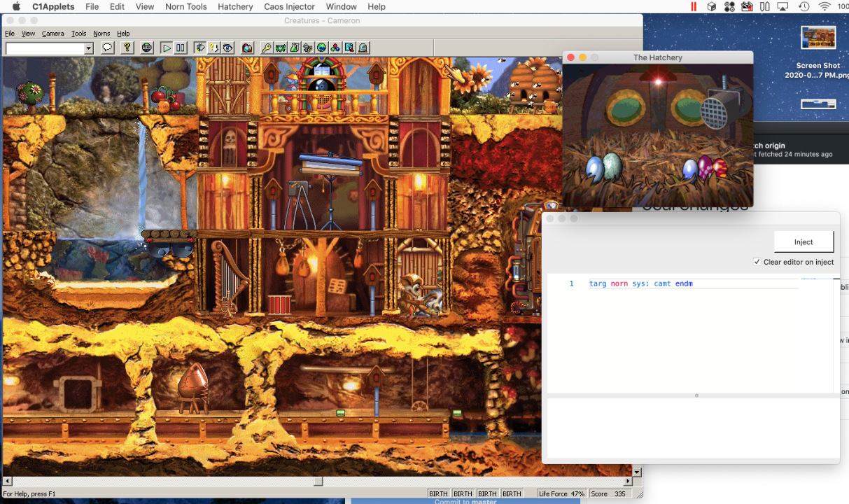
Task: Click the toolbar combo box text field
Action: (x=45, y=48)
